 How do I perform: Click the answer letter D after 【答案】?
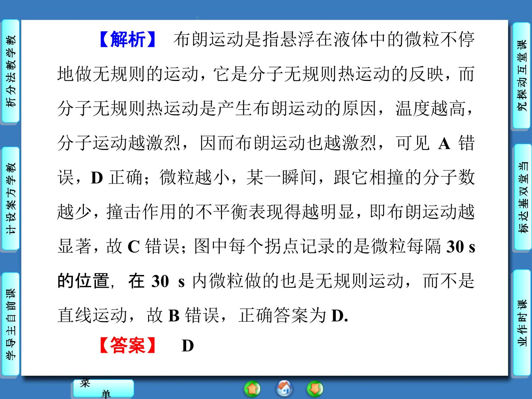click(188, 346)
